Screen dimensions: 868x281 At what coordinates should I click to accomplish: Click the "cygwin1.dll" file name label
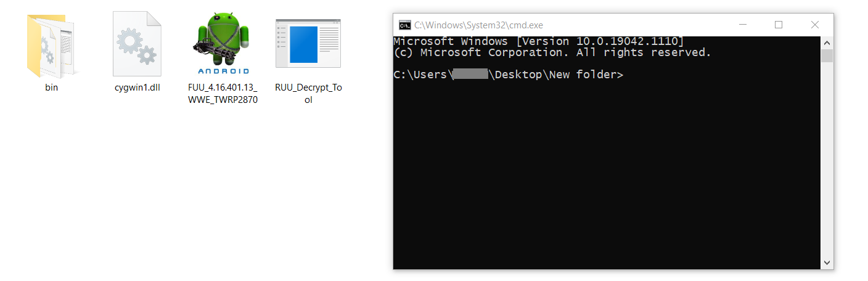137,88
